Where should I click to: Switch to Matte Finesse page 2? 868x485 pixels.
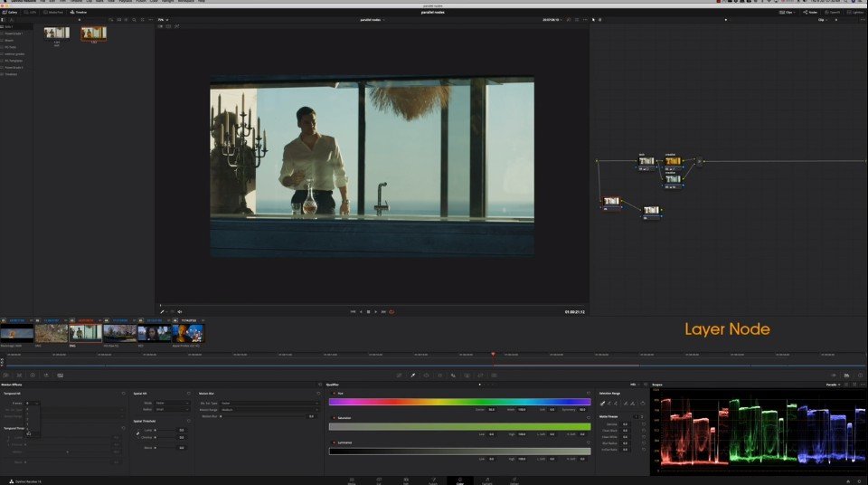pos(642,417)
